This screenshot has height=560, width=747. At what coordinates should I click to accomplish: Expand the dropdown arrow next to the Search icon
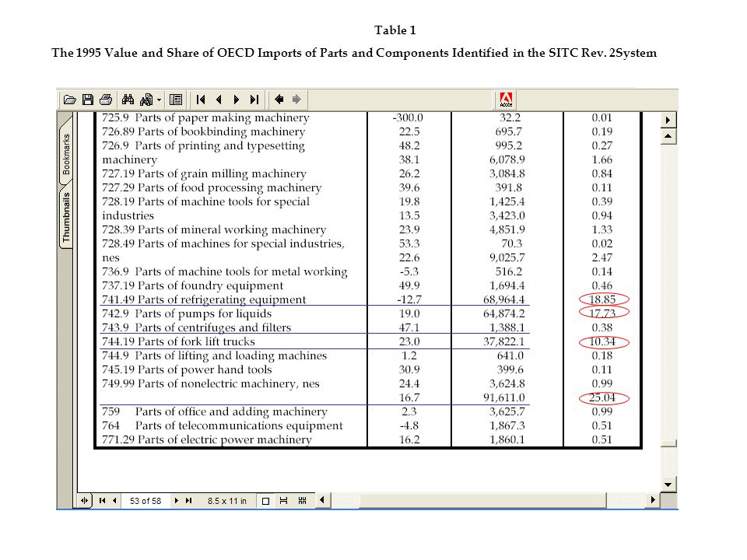coord(159,100)
